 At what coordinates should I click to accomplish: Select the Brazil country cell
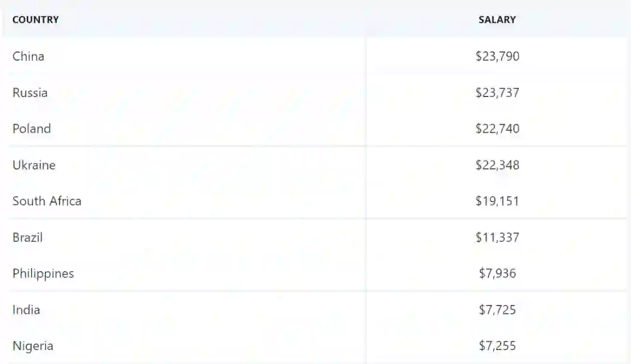27,238
